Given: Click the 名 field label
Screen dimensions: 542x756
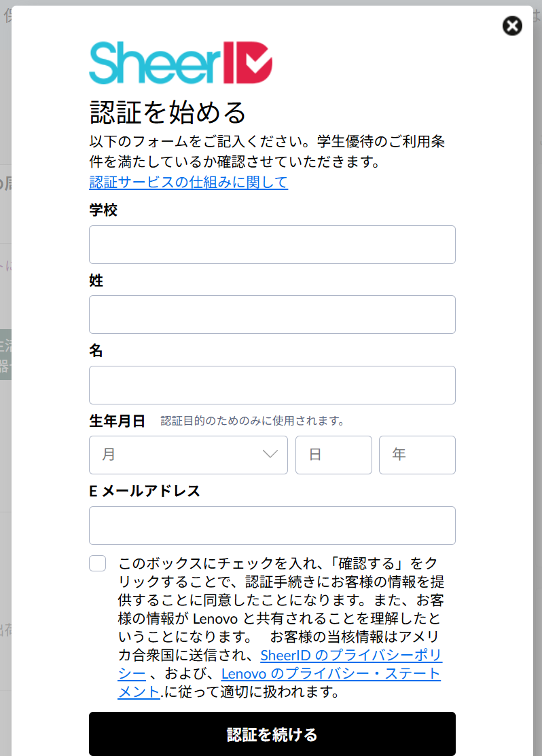Looking at the screenshot, I should [96, 351].
